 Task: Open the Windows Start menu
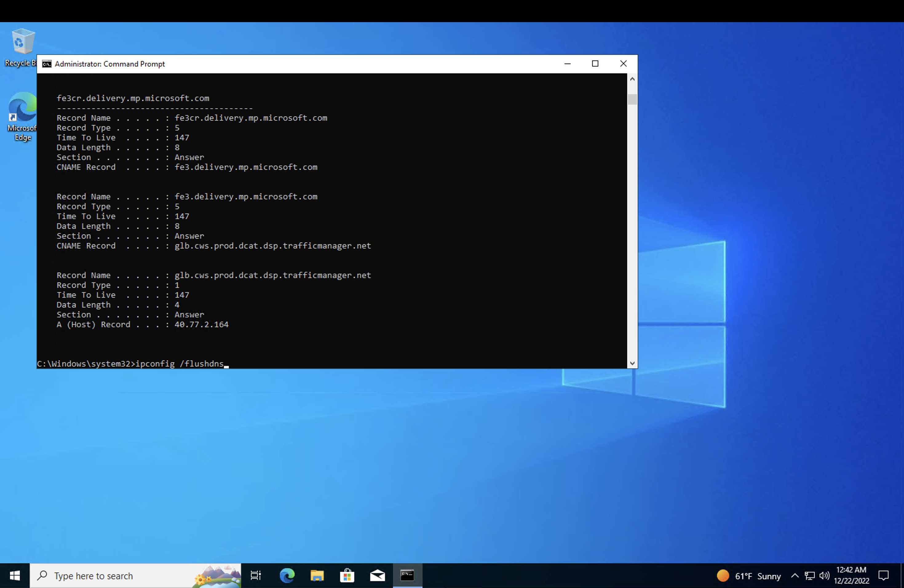(14, 576)
